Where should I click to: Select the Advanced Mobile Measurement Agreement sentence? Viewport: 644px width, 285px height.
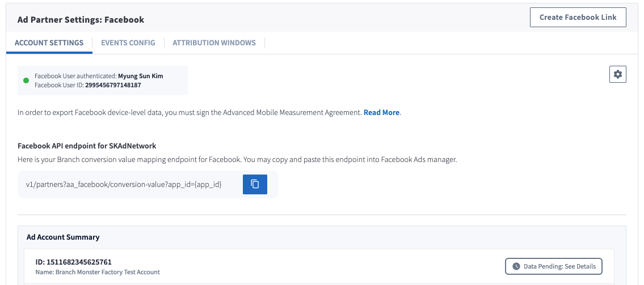click(190, 112)
